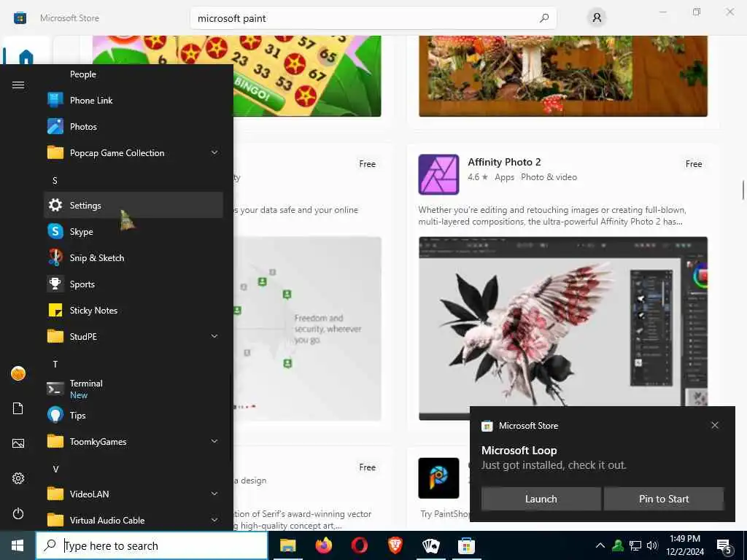Jump to letter T in apps list

click(x=55, y=365)
